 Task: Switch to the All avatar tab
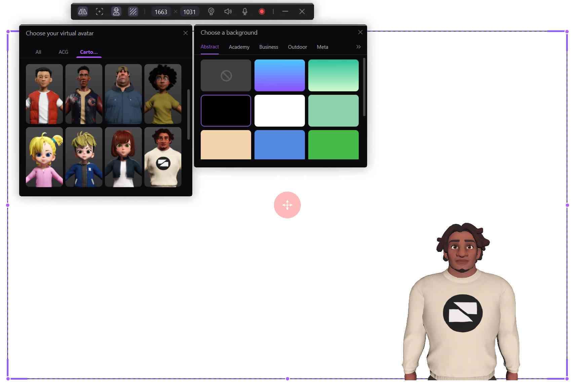(38, 52)
